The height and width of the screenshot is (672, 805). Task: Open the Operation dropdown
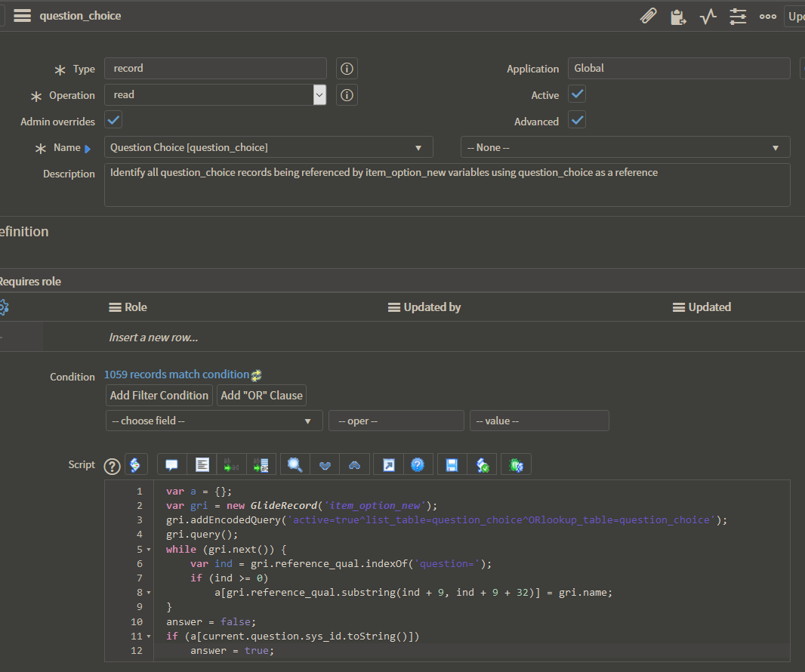tap(215, 95)
